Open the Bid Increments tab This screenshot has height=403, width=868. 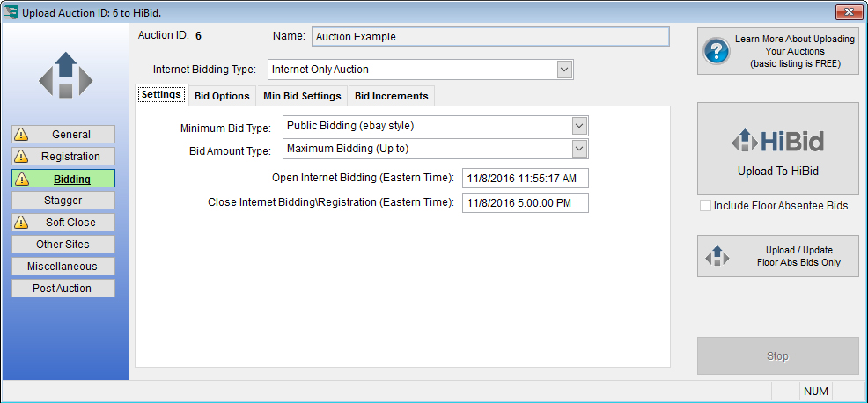[392, 96]
